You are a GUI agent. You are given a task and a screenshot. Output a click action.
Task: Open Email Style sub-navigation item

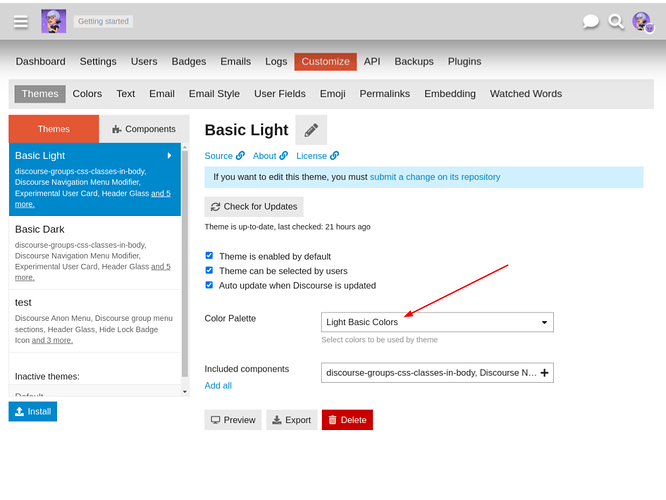pos(214,94)
